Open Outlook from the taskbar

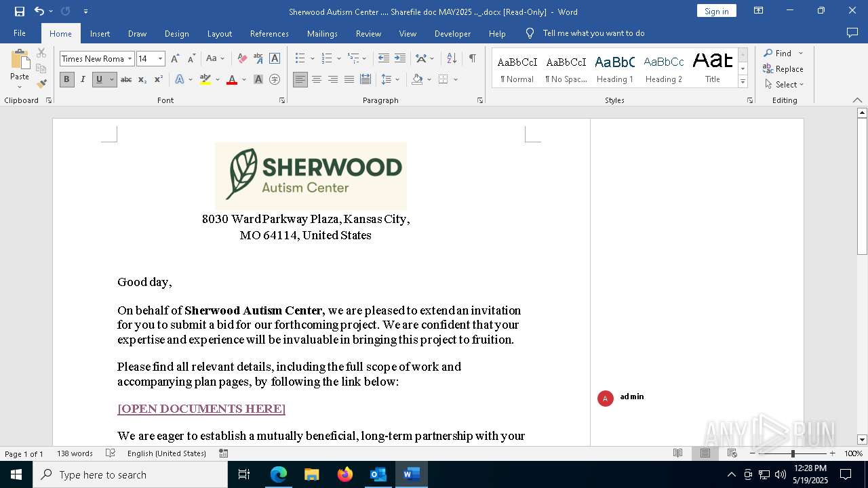[378, 474]
